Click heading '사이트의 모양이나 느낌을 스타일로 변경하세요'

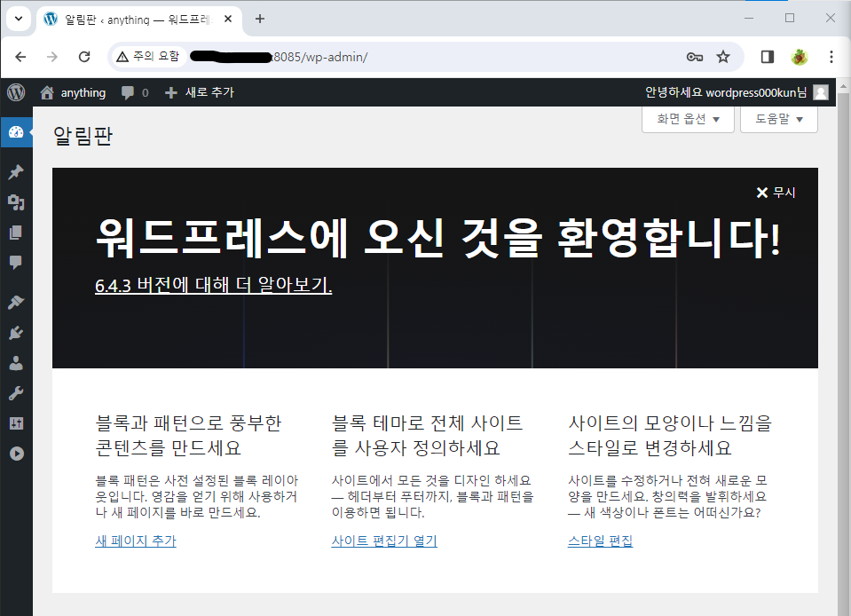670,435
